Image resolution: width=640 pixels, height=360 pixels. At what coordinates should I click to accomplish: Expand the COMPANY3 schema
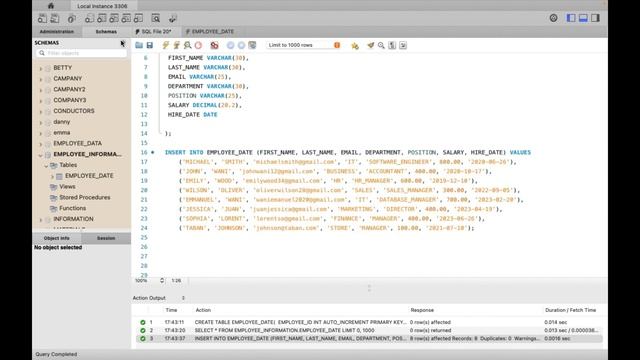click(41, 100)
